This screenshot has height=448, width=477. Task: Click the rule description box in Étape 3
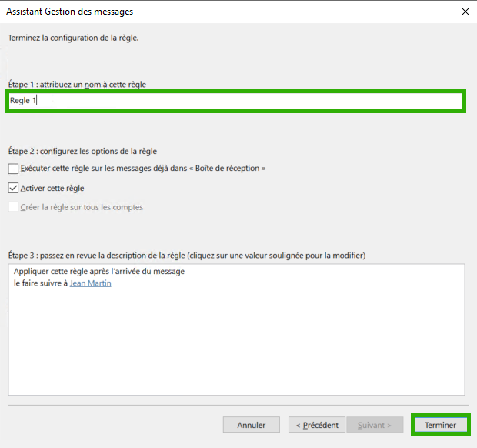236,329
